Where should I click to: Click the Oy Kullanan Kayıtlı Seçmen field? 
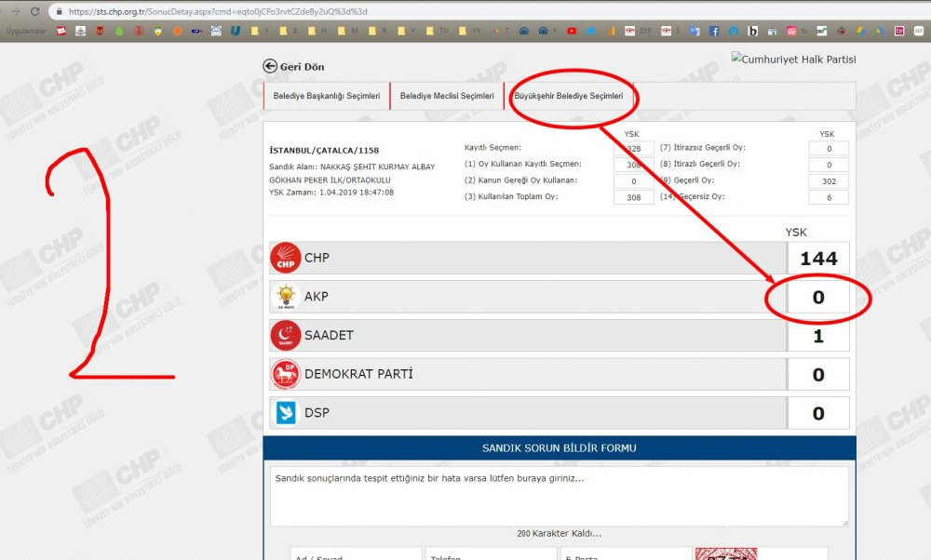click(x=633, y=165)
